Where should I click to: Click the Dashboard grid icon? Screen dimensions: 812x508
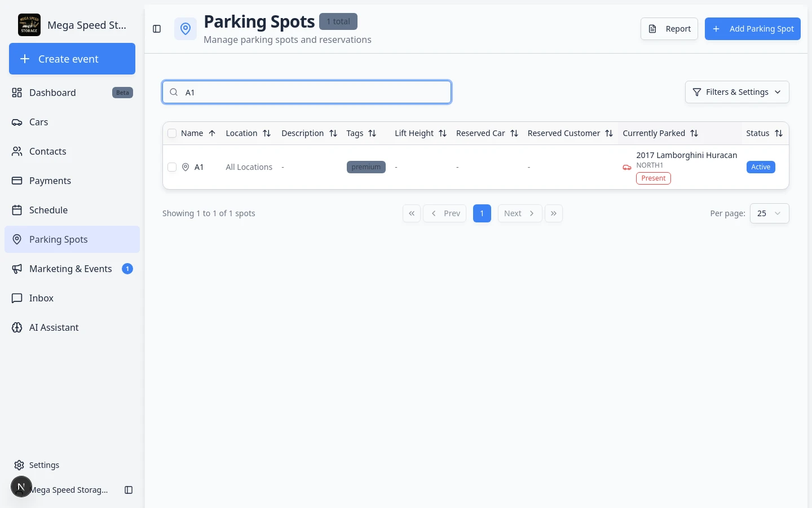(17, 93)
